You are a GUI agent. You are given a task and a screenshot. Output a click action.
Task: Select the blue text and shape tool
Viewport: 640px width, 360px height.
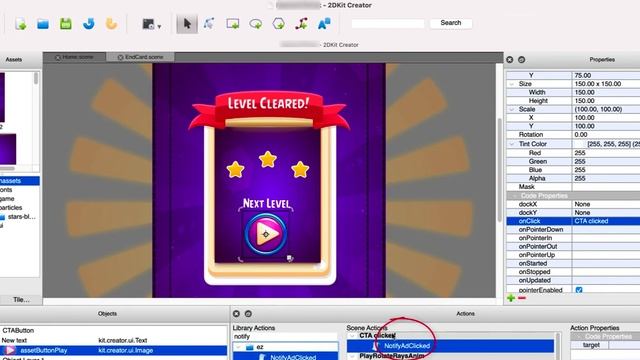[x=324, y=24]
